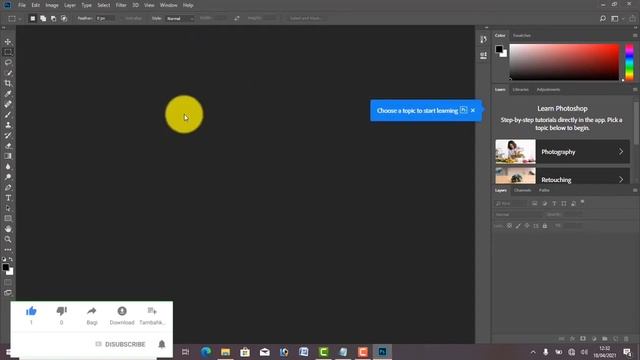Open the Edit Toolbar three-dots button
The height and width of the screenshot is (360, 640).
pyautogui.click(x=8, y=250)
